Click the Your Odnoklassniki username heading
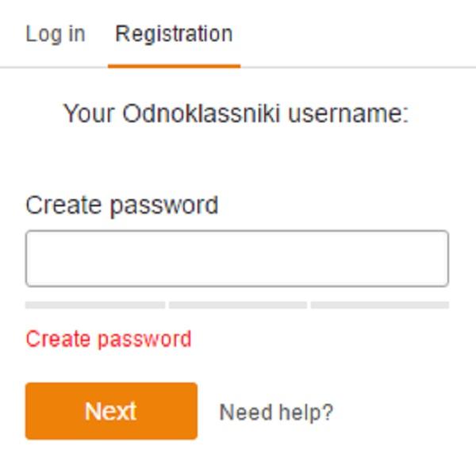 [x=236, y=113]
